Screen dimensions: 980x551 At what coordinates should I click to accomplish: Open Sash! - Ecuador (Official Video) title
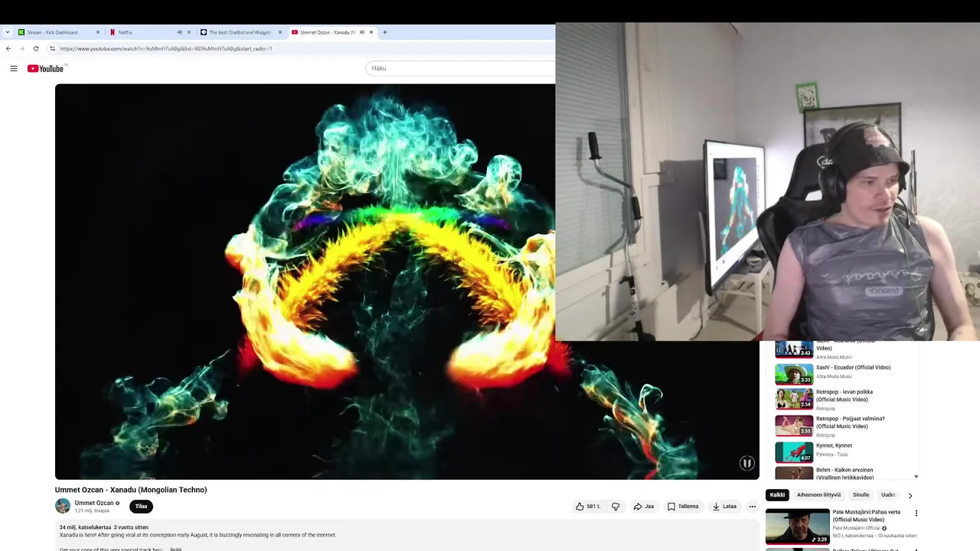(853, 367)
